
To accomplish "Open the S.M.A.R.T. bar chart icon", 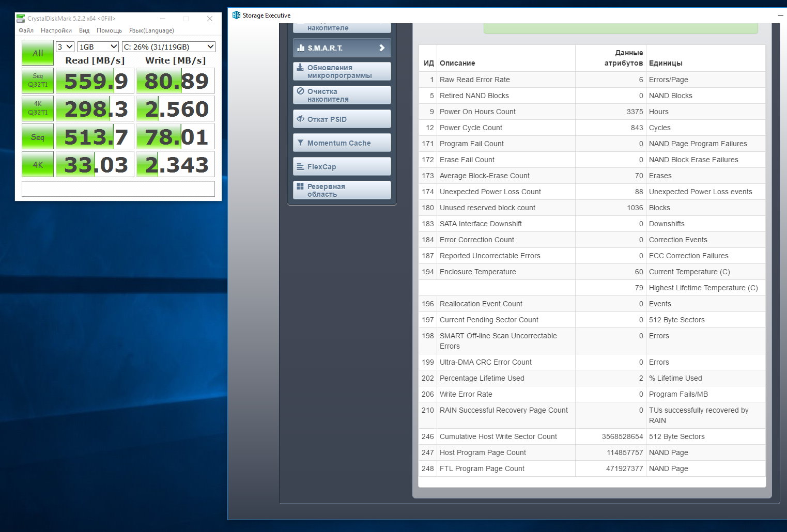I will point(301,48).
